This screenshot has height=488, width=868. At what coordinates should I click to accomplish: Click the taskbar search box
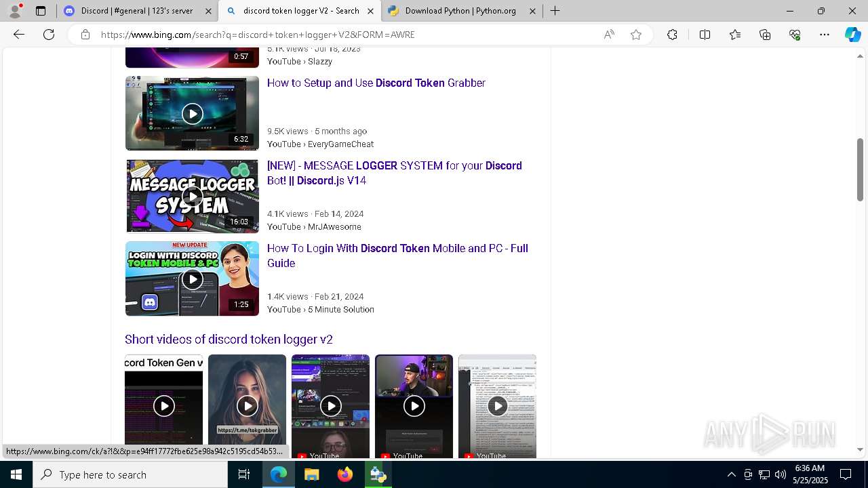(x=130, y=474)
